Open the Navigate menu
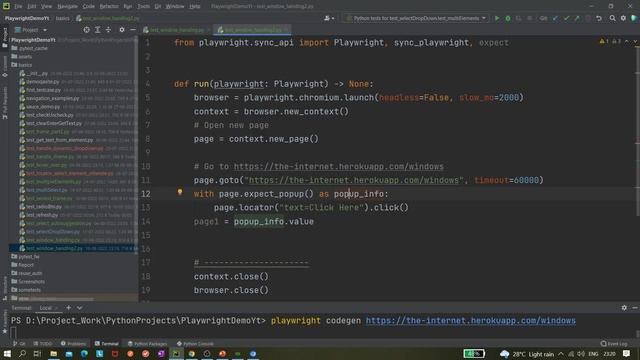The height and width of the screenshot is (360, 640). [x=67, y=7]
